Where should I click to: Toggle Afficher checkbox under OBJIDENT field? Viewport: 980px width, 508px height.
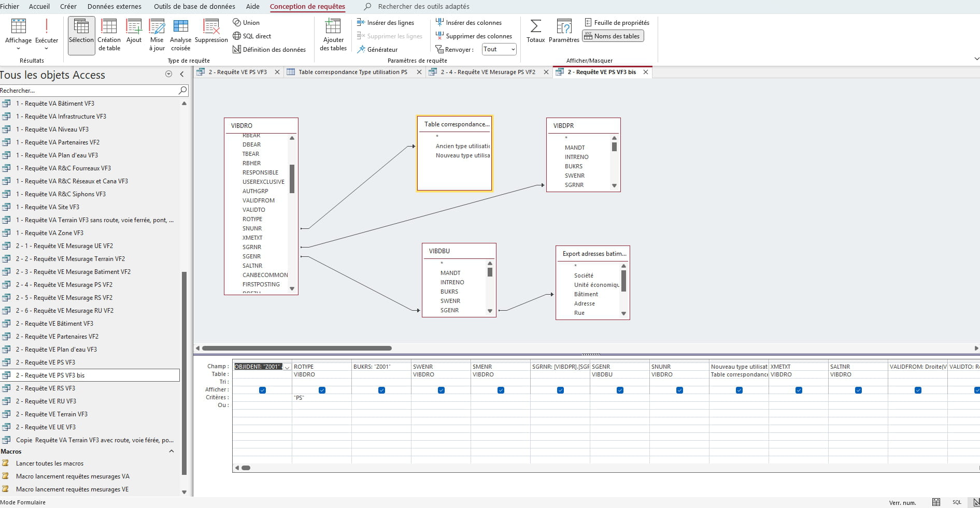click(262, 390)
